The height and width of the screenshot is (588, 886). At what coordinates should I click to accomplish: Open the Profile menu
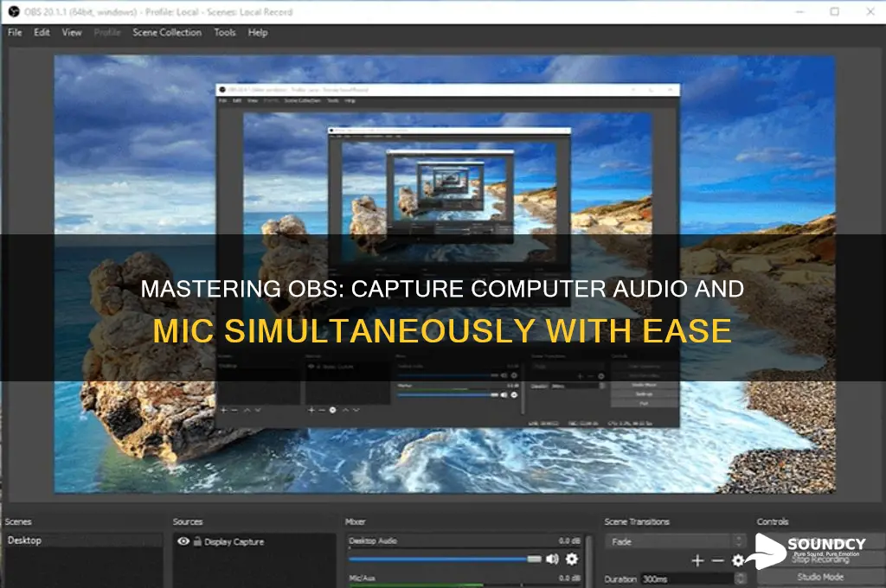point(107,33)
